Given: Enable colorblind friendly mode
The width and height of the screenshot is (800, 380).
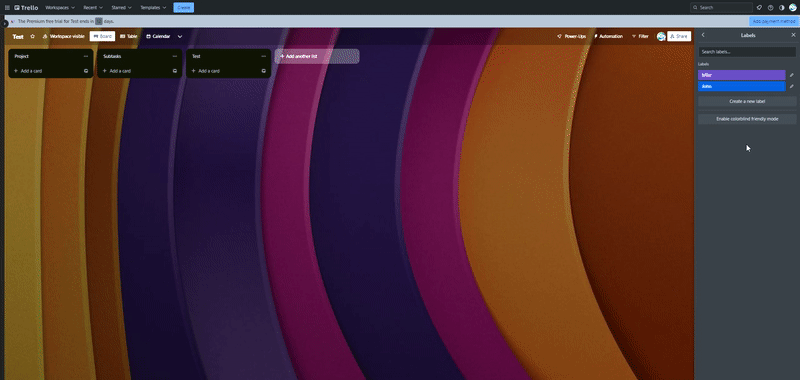Looking at the screenshot, I should (747, 119).
